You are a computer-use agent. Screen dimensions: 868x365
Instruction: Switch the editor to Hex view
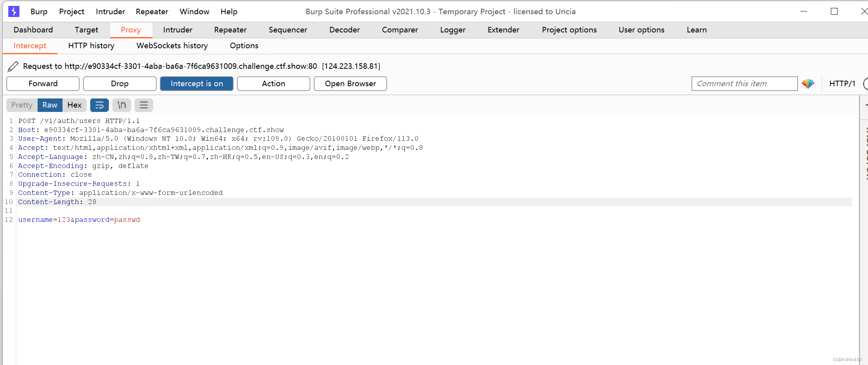tap(74, 105)
